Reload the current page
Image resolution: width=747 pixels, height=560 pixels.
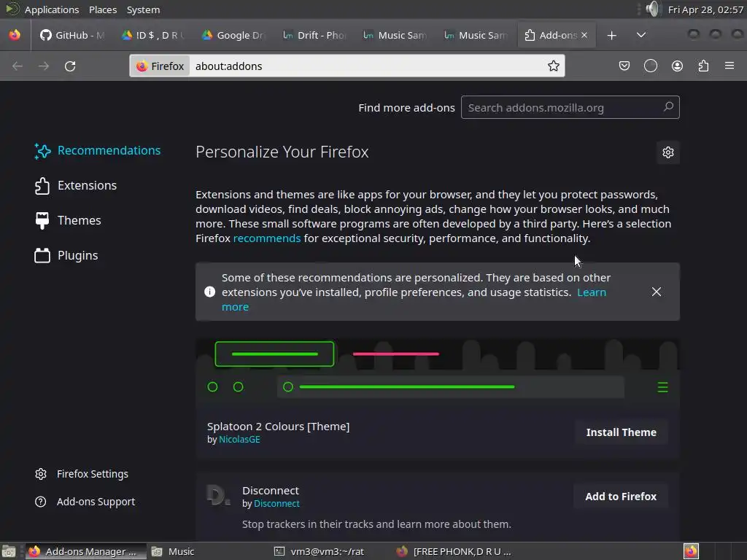pyautogui.click(x=70, y=66)
